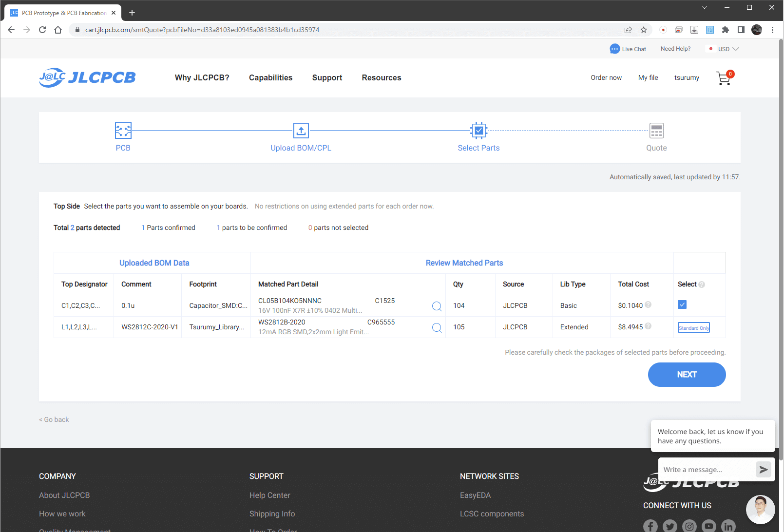Screen dimensions: 784x532
Task: Open a new browser tab
Action: pyautogui.click(x=132, y=13)
